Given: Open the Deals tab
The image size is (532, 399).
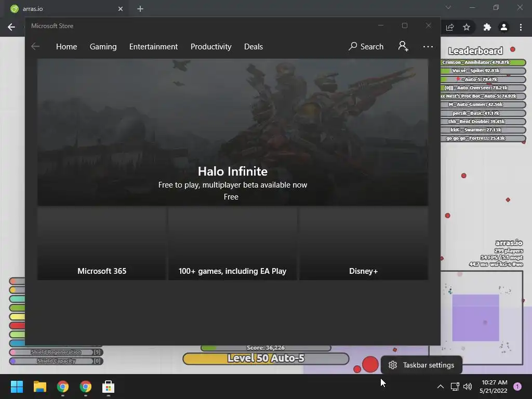Looking at the screenshot, I should tap(254, 46).
